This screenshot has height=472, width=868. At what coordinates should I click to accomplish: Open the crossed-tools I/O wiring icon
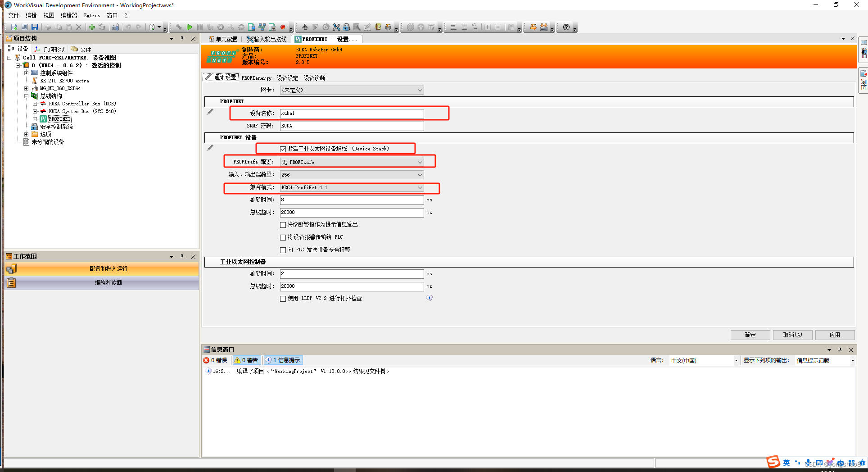[336, 27]
